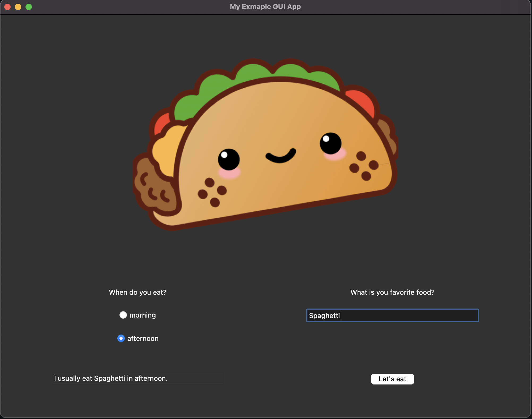Viewport: 532px width, 419px height.
Task: Maximize the window with the green button
Action: point(29,7)
